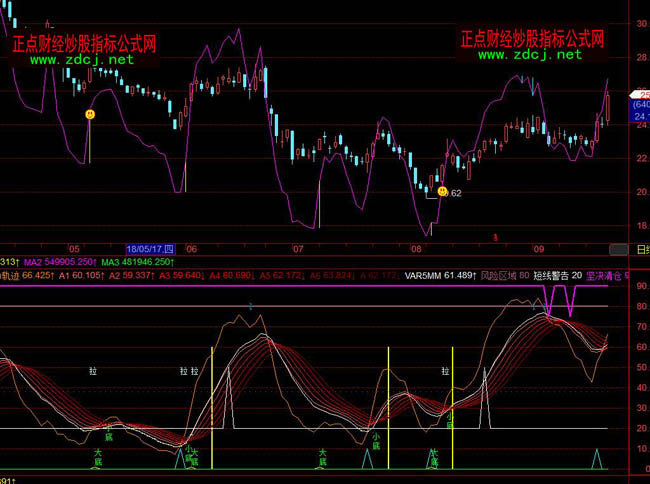The width and height of the screenshot is (650, 484).
Task: Click the 09 month marker on time axis
Action: [537, 248]
